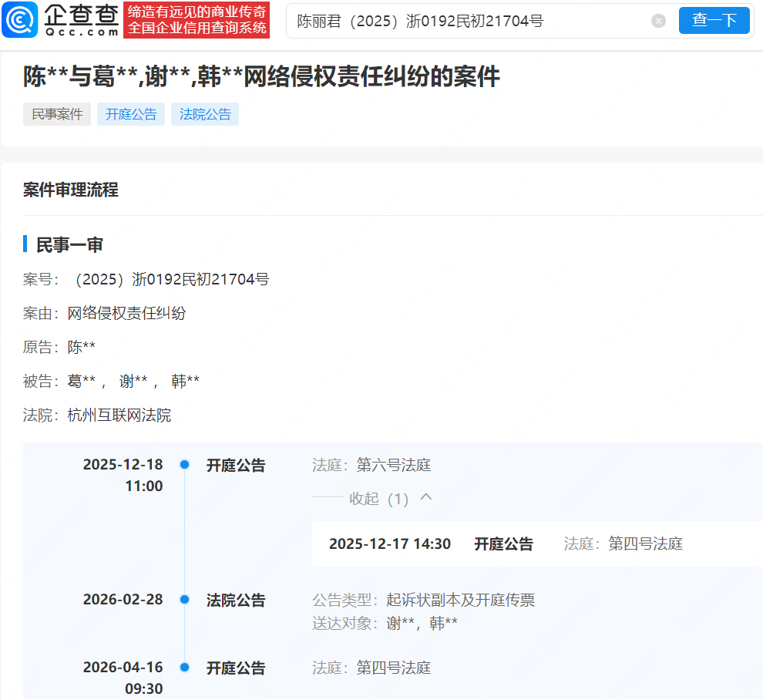Clear the search box using the x icon

(659, 21)
